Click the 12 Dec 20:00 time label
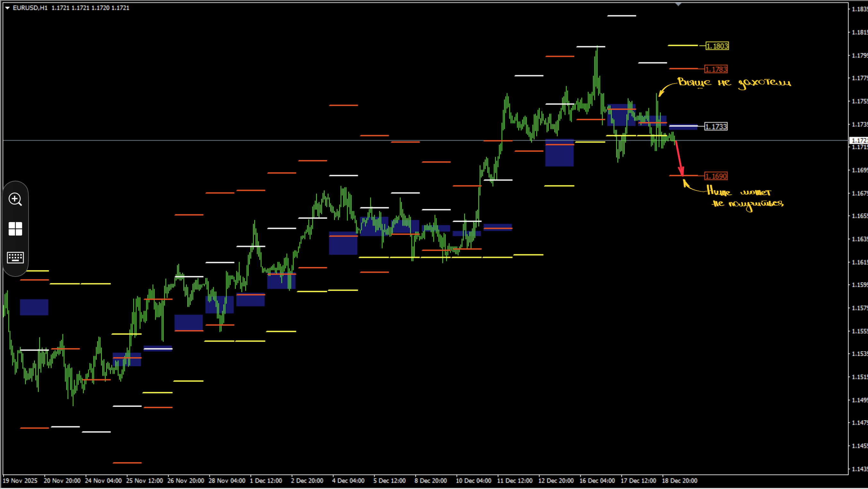 (555, 481)
